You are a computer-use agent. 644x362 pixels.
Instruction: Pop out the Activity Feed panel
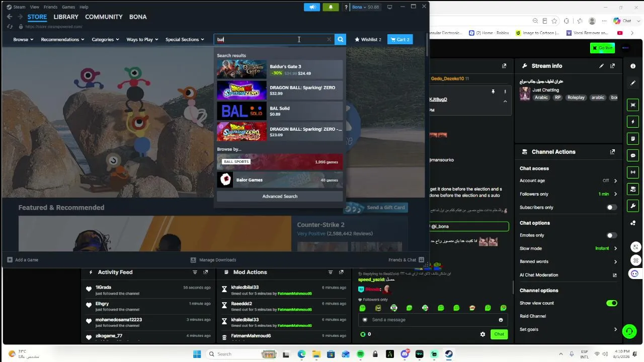pyautogui.click(x=206, y=272)
